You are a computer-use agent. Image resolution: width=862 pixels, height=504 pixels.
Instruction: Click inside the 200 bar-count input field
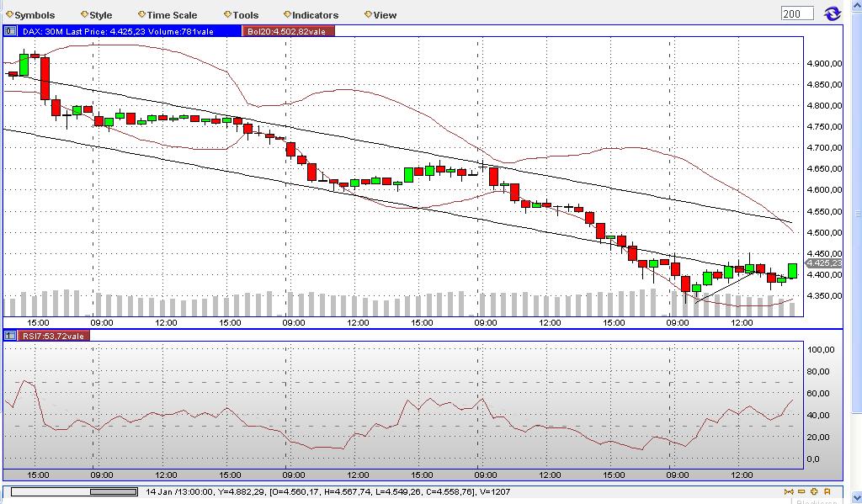(798, 13)
